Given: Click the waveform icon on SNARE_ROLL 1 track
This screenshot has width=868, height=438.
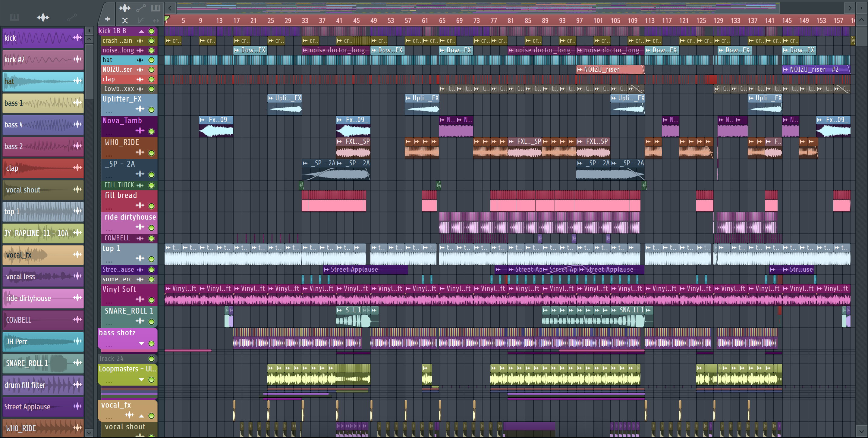Looking at the screenshot, I should tap(140, 321).
